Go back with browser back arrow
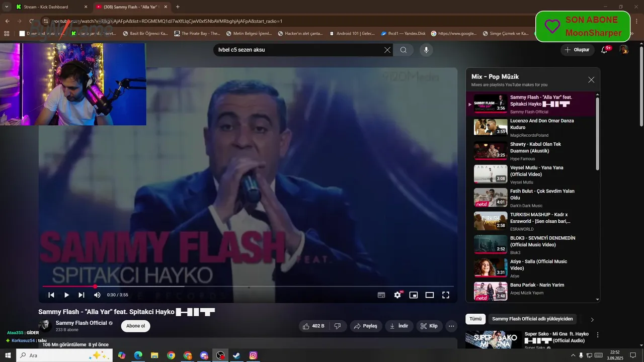 8,21
